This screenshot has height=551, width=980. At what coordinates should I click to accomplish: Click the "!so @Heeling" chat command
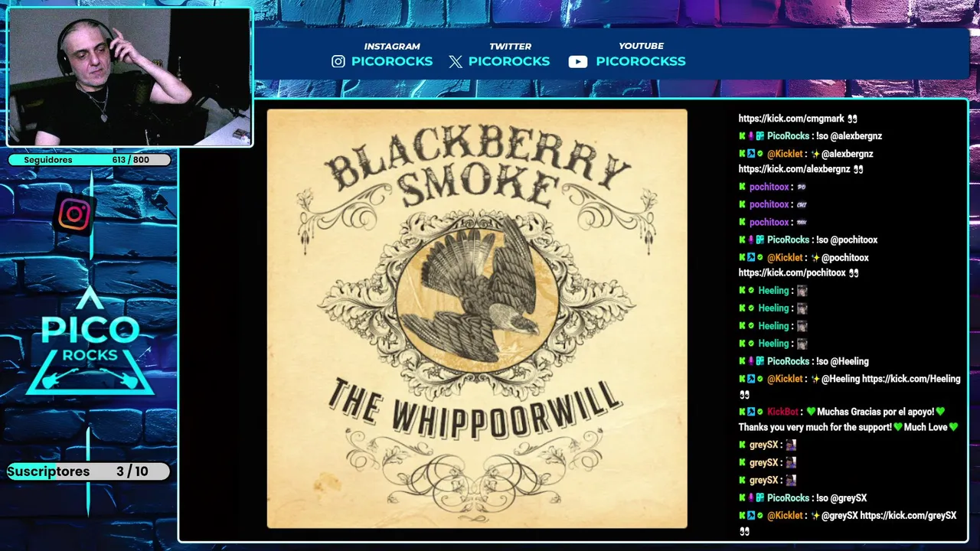842,361
